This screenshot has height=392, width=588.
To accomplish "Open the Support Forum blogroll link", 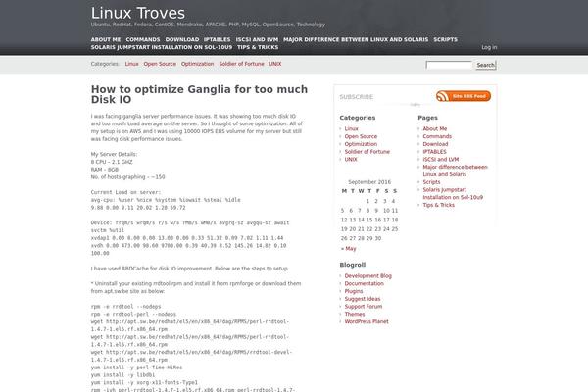I will point(364,307).
